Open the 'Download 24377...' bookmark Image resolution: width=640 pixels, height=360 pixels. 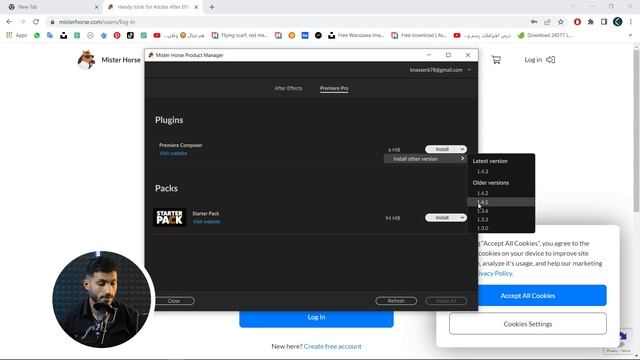coord(544,36)
